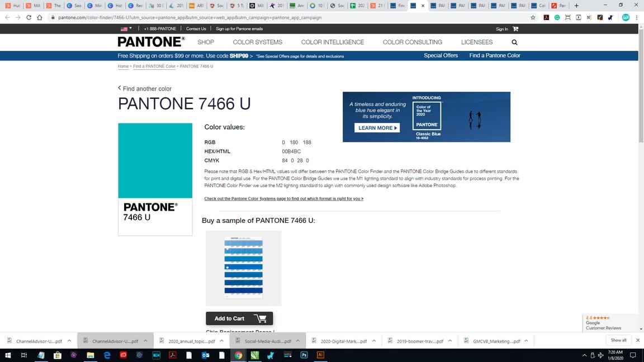Click the shopping cart icon in the header
This screenshot has width=644, height=362.
[x=515, y=28]
